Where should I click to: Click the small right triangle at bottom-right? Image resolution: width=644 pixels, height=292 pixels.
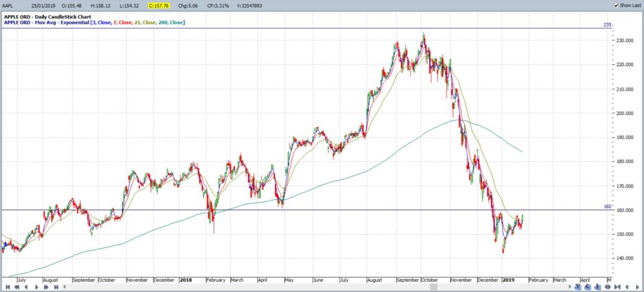coord(637,287)
